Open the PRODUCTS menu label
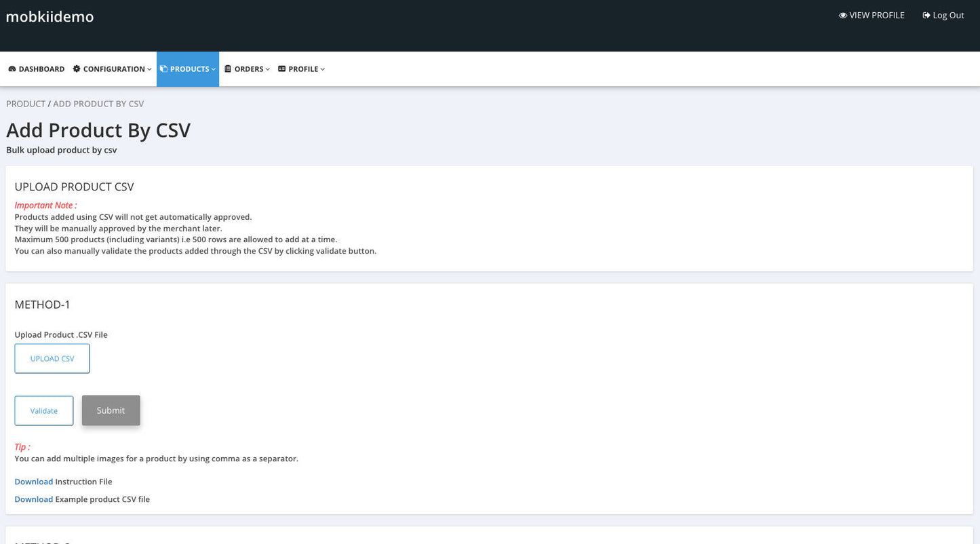 click(189, 69)
